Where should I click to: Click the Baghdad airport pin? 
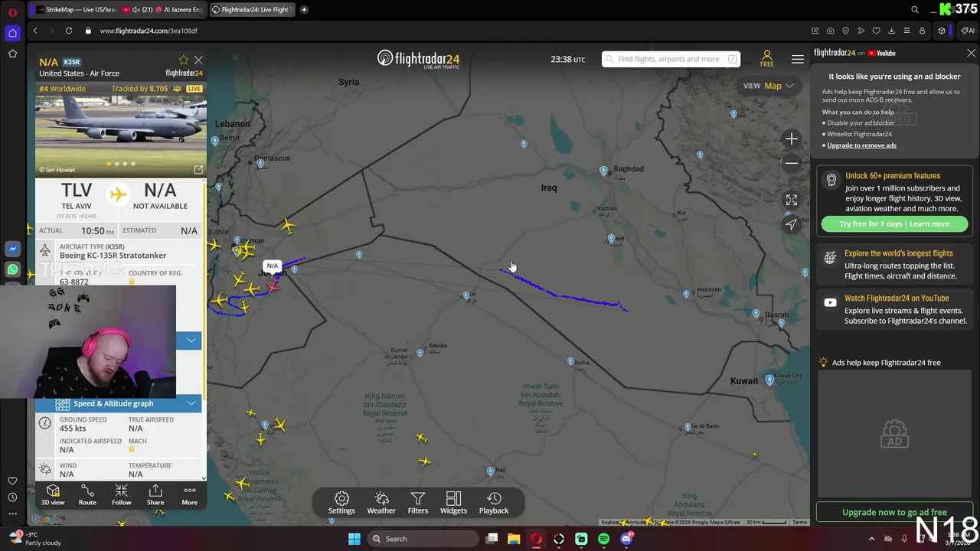[x=604, y=171]
